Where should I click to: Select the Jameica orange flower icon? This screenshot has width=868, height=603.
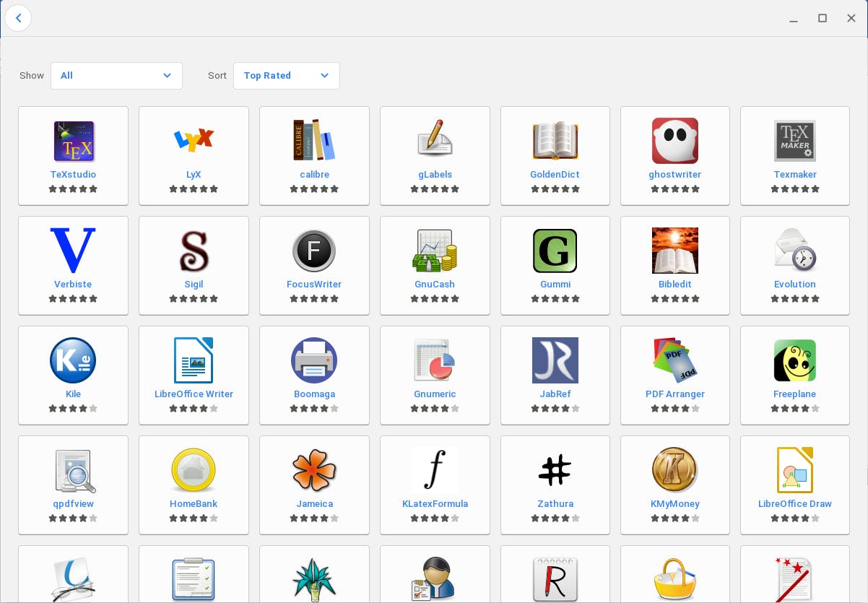314,470
